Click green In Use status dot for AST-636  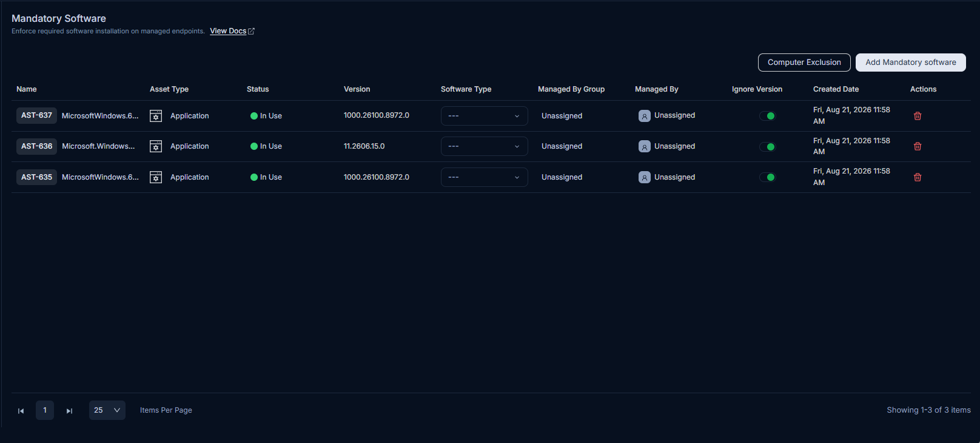tap(254, 146)
